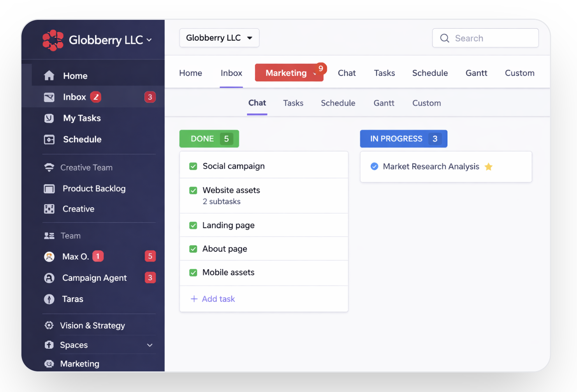This screenshot has width=577, height=392.
Task: Click Campaign Agent avatar icon
Action: [49, 278]
